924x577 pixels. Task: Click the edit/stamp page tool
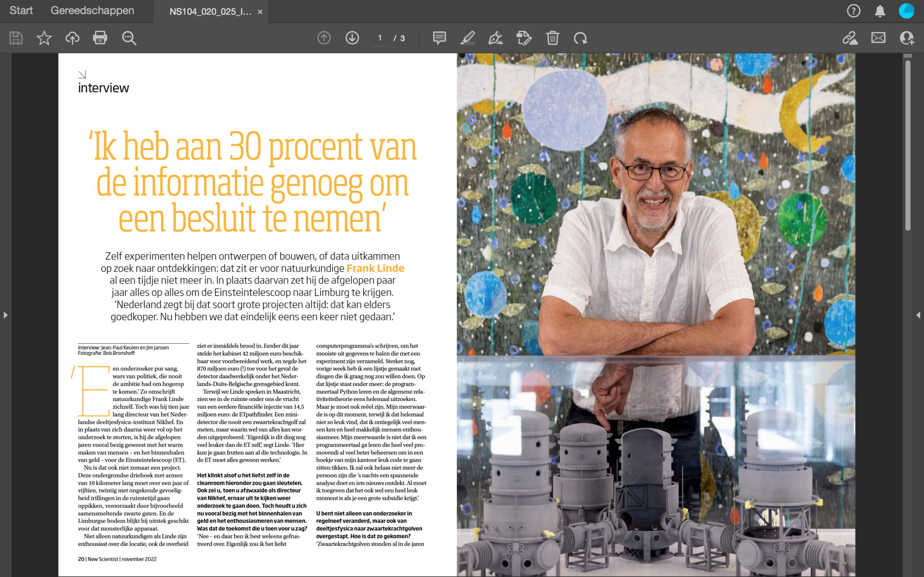(x=524, y=38)
